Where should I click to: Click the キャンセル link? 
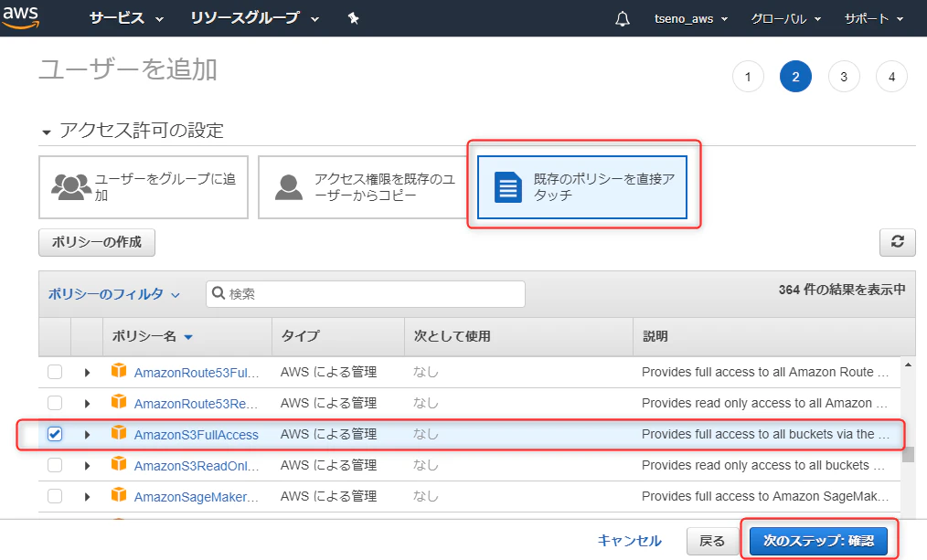click(629, 540)
